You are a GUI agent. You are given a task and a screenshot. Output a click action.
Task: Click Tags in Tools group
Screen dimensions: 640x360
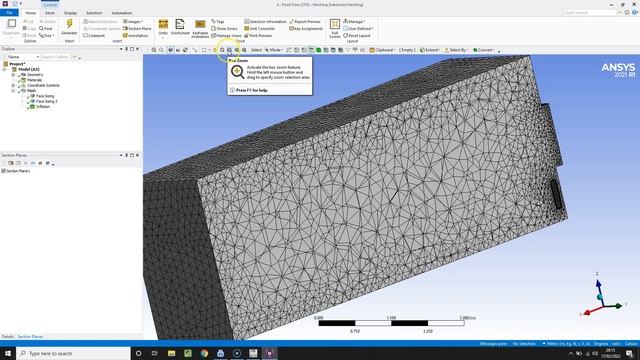[x=218, y=21]
